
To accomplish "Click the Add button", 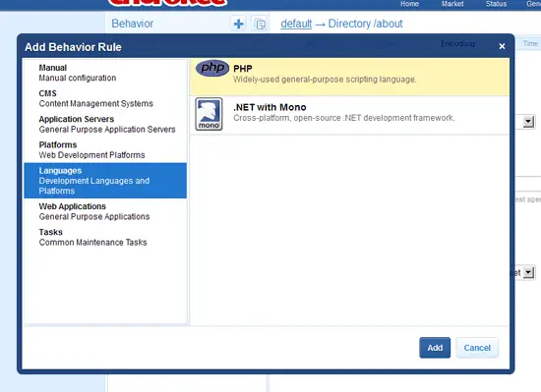I will (x=435, y=348).
